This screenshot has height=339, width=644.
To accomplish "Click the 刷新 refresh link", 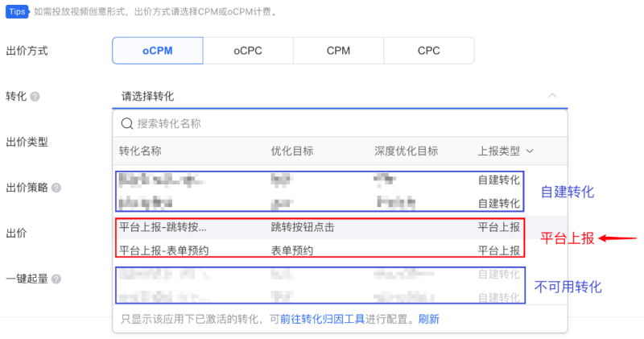I will [429, 320].
